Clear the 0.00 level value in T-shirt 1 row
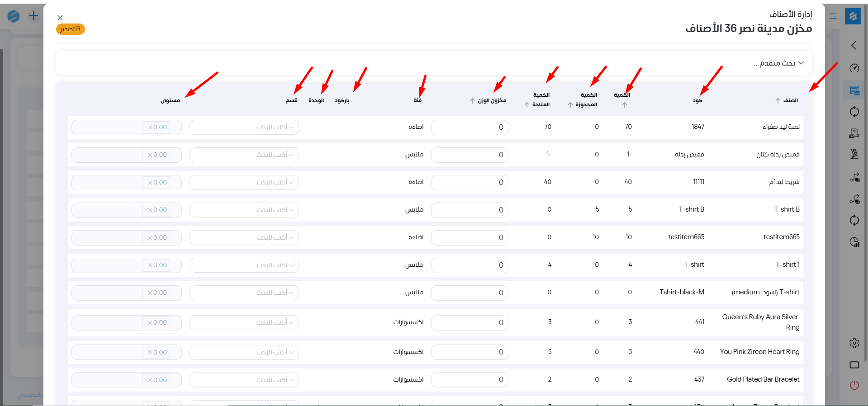Image resolution: width=868 pixels, height=406 pixels. pyautogui.click(x=150, y=265)
